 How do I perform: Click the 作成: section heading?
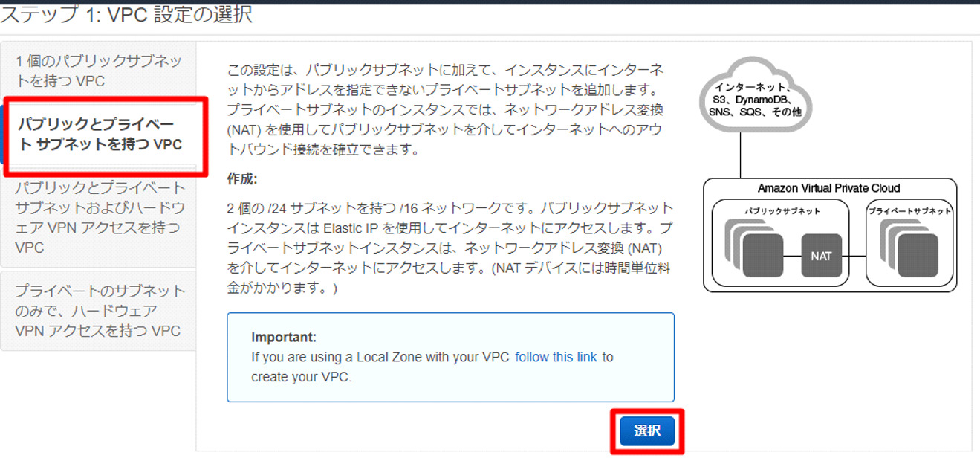click(x=242, y=179)
